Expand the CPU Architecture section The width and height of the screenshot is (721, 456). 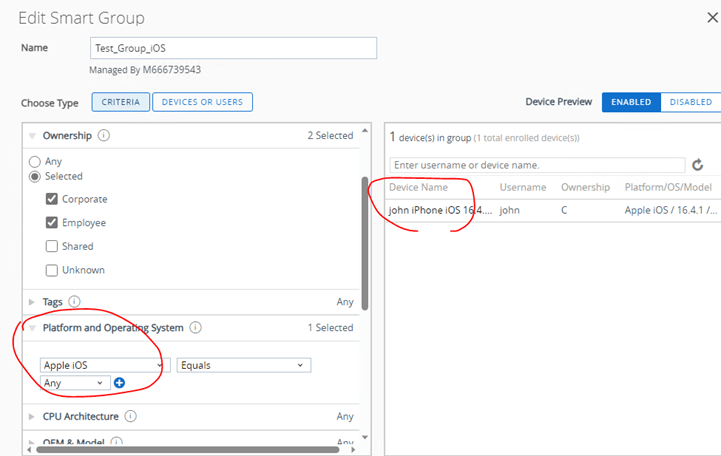coord(32,416)
